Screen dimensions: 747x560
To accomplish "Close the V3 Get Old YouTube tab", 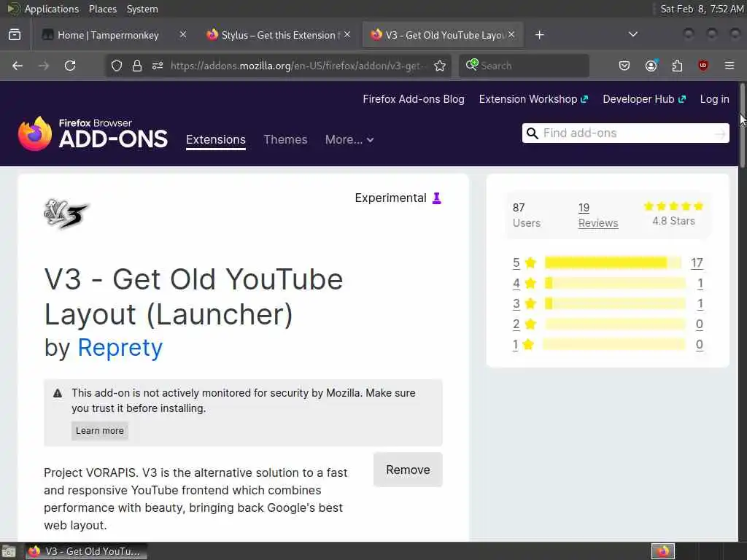I will point(511,35).
